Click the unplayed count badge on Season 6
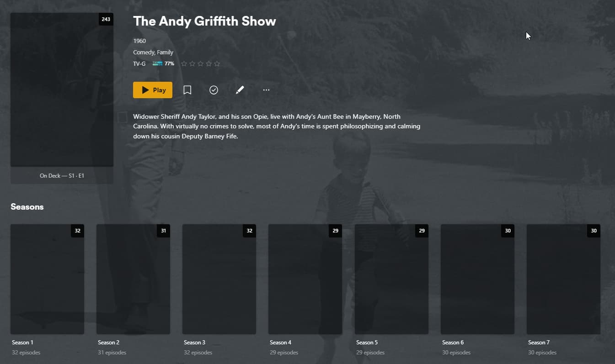This screenshot has height=364, width=615. pos(508,231)
